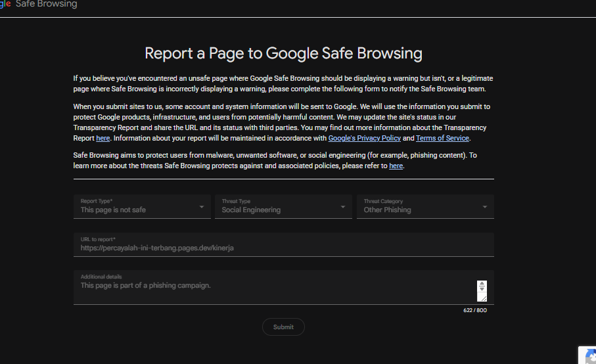Click the up arrow in the Additional details box
596x364 pixels.
[x=482, y=283]
